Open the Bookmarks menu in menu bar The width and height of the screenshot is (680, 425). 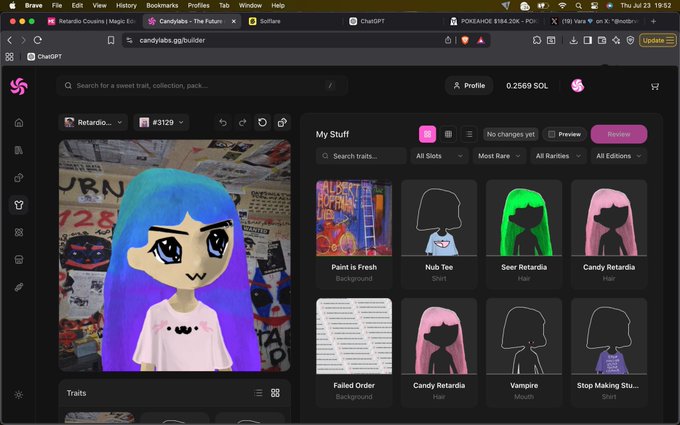(162, 6)
